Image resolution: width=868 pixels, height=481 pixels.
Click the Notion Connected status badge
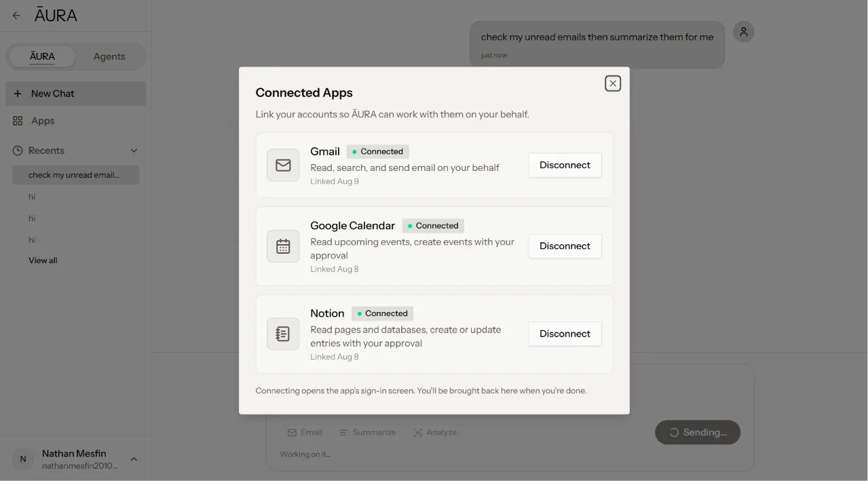click(382, 313)
